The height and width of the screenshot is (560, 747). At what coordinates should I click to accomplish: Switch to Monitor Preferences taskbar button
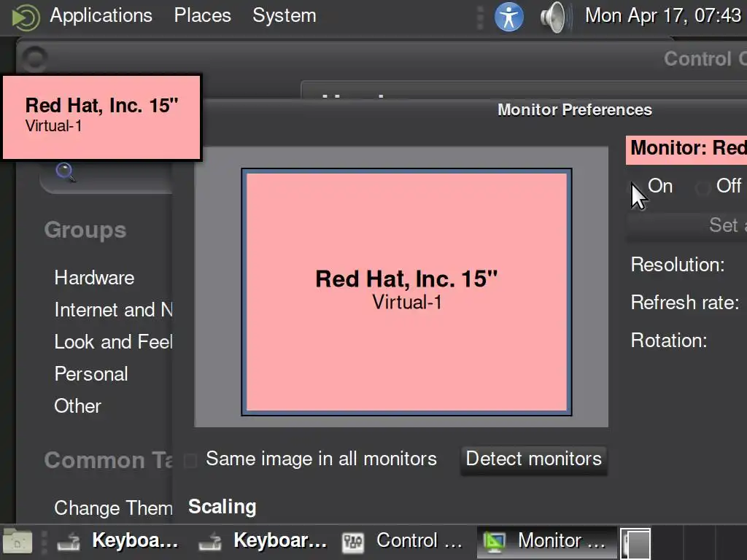pos(546,541)
